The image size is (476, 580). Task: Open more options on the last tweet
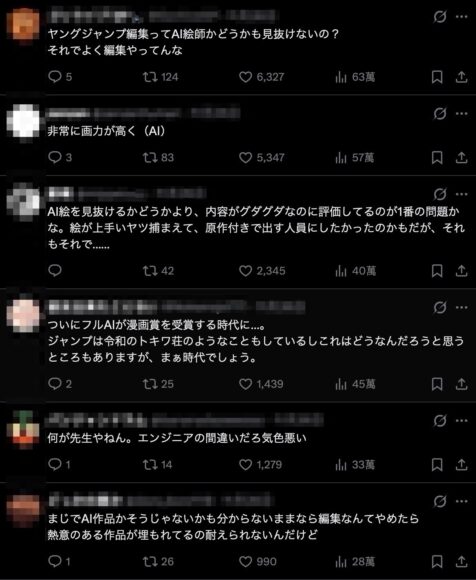click(462, 501)
